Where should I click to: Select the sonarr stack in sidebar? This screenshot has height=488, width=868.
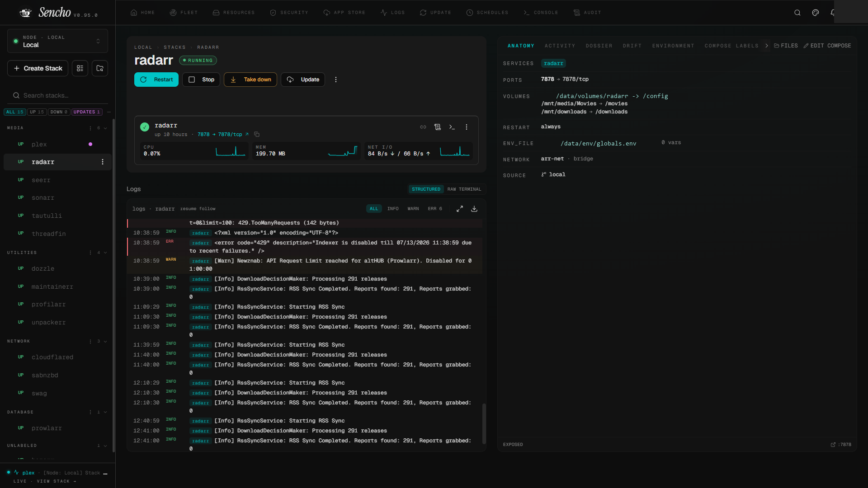coord(57,197)
